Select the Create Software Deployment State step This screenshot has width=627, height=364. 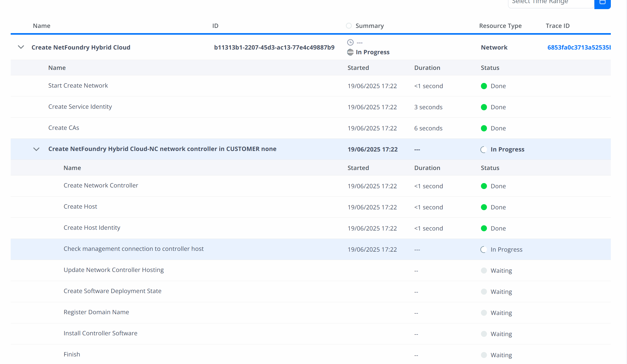click(112, 291)
